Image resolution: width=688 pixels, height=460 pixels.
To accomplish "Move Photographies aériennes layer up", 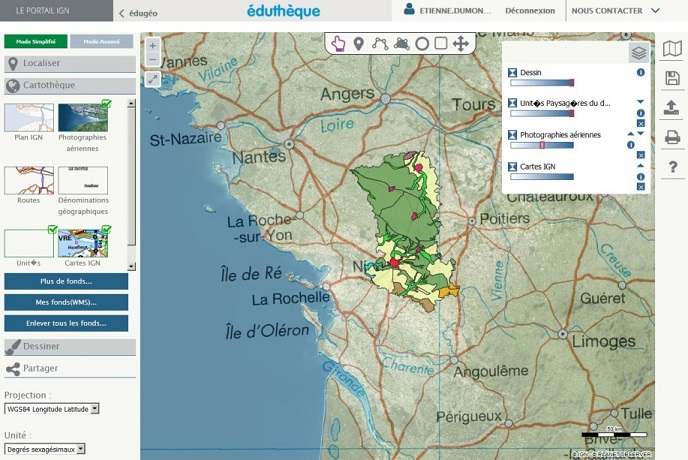I will 631,134.
